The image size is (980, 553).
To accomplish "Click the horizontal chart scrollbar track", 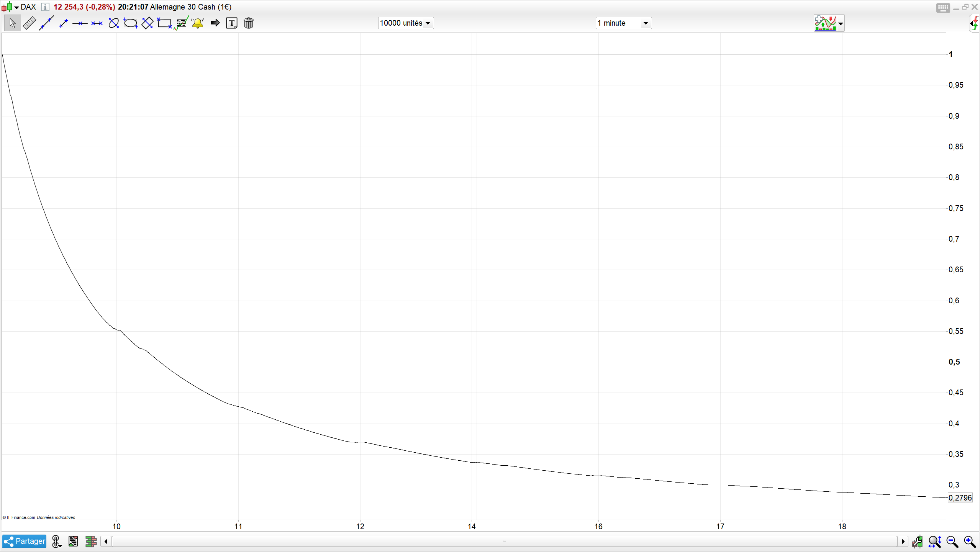I will pos(504,542).
